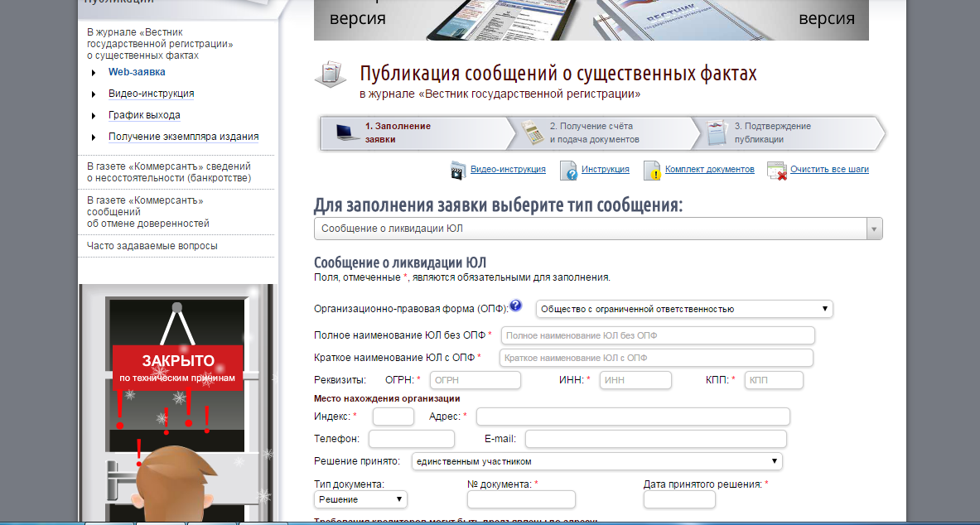The width and height of the screenshot is (980, 525).
Task: Open the Инструкция link
Action: coord(605,170)
